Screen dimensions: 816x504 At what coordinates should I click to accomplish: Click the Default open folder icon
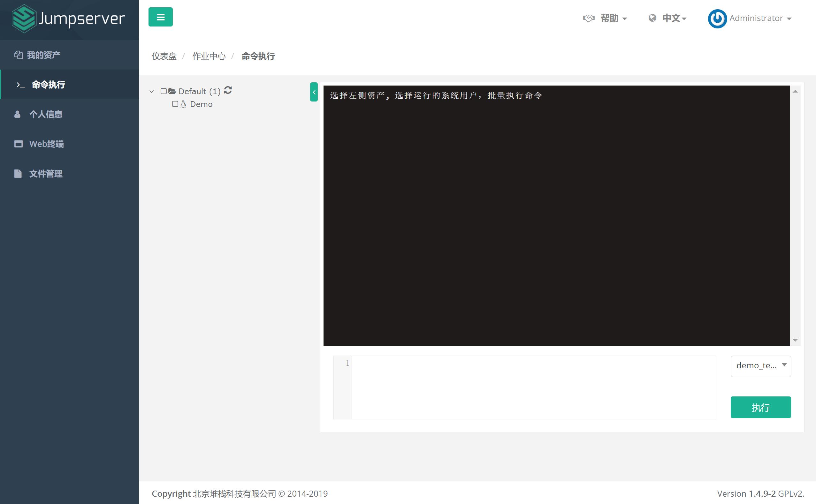(x=172, y=91)
